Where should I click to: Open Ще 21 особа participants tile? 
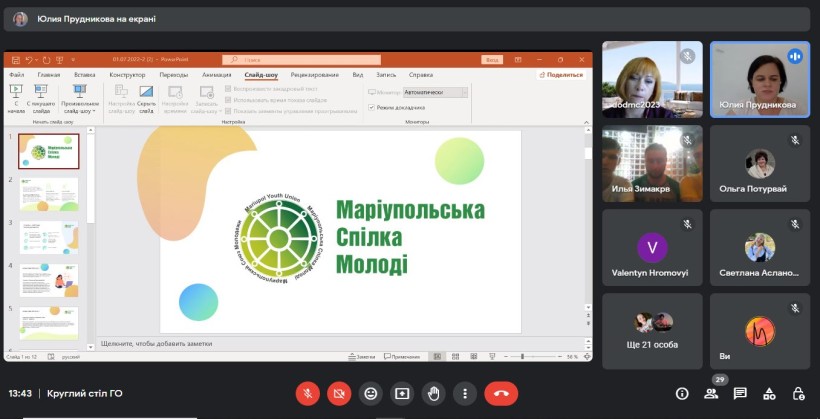point(652,331)
